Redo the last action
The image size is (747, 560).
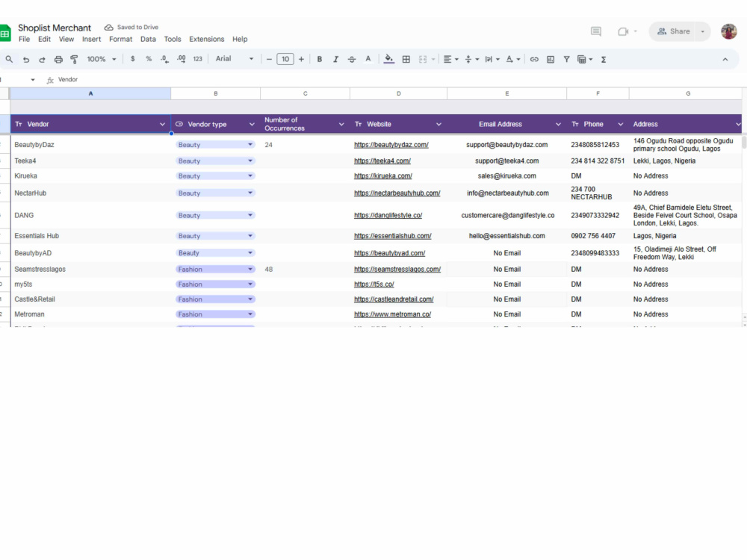coord(42,59)
